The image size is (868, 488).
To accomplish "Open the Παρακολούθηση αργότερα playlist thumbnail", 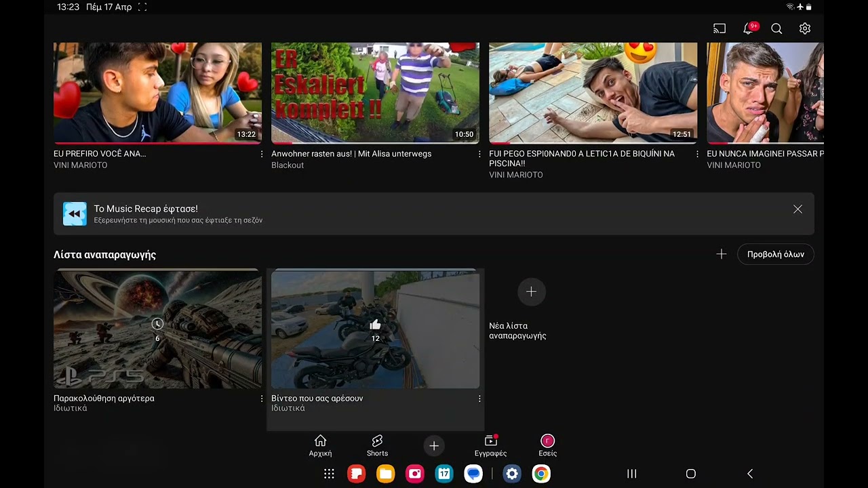I will click(x=157, y=329).
